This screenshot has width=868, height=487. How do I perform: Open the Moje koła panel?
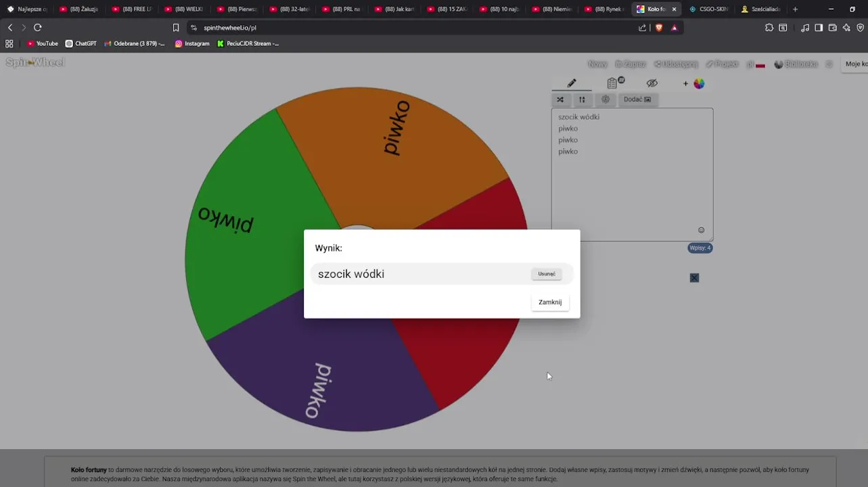coord(855,64)
